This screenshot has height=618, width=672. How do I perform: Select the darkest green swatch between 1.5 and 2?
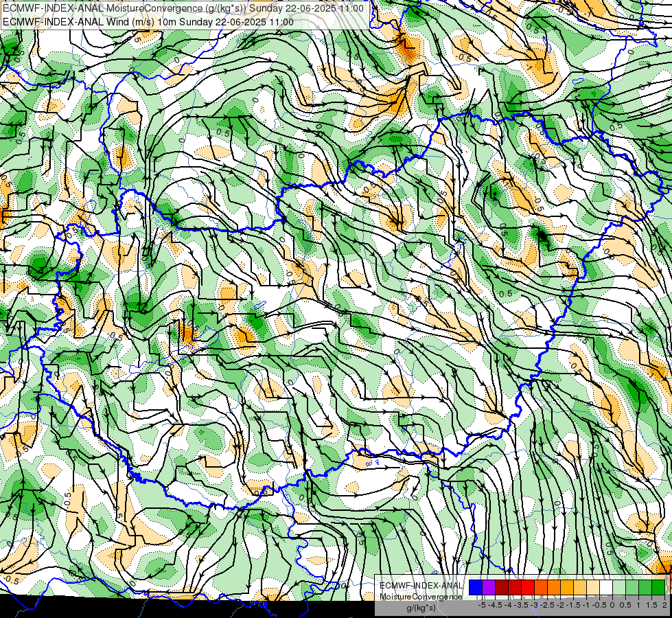658,588
